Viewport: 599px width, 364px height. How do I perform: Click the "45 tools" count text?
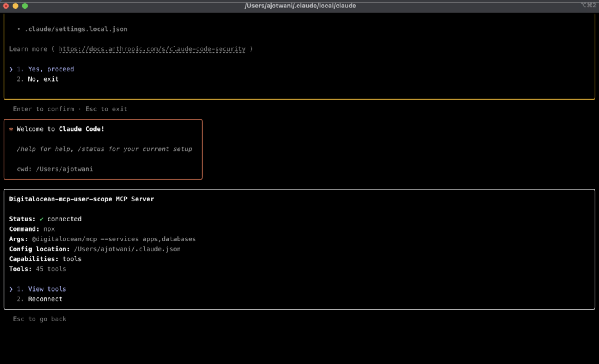click(x=51, y=269)
